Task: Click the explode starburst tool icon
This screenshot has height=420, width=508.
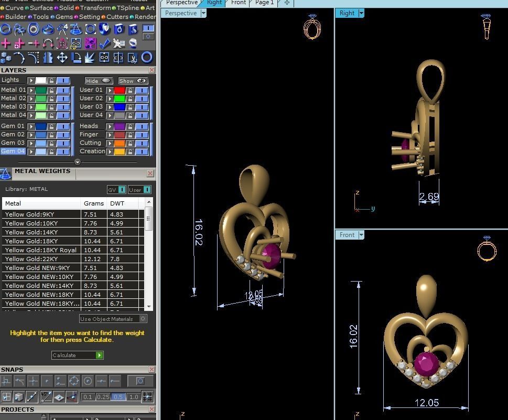Action: tap(90, 58)
